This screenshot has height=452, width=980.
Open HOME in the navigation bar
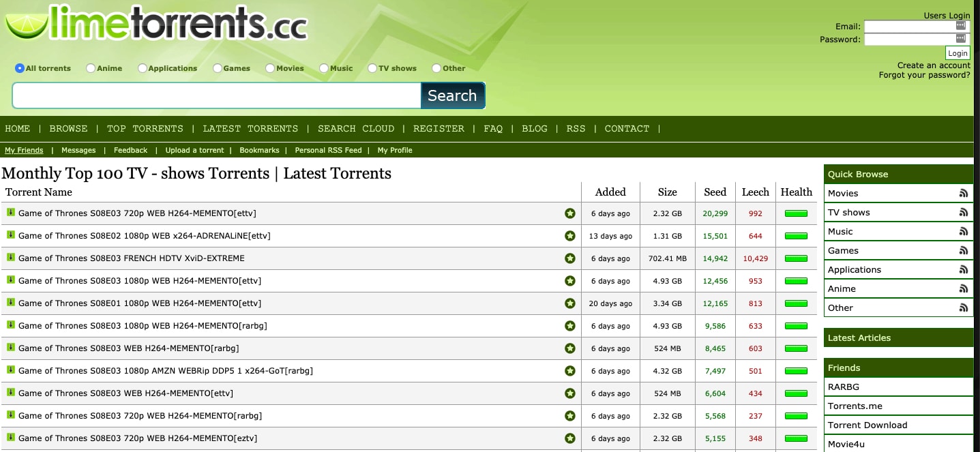click(x=18, y=128)
